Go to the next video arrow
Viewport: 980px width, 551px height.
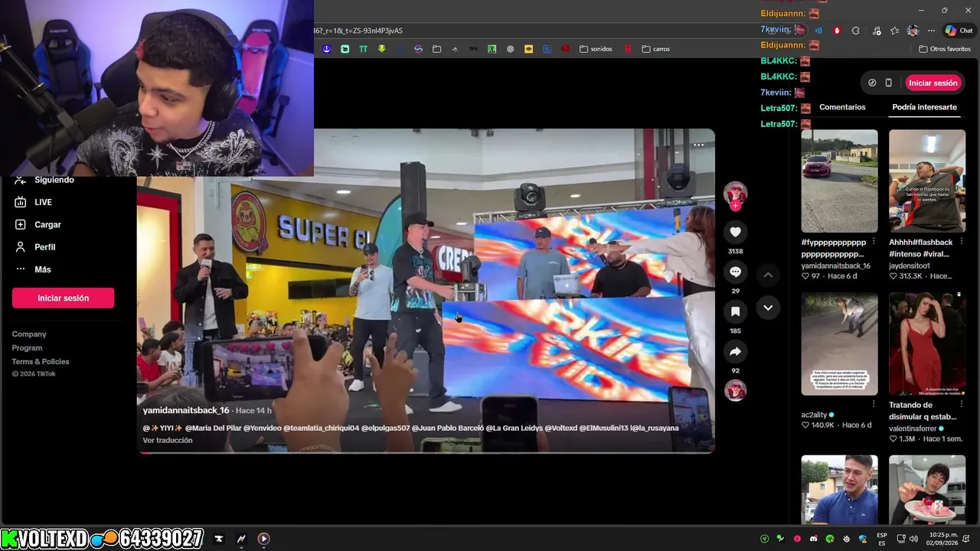tap(768, 308)
